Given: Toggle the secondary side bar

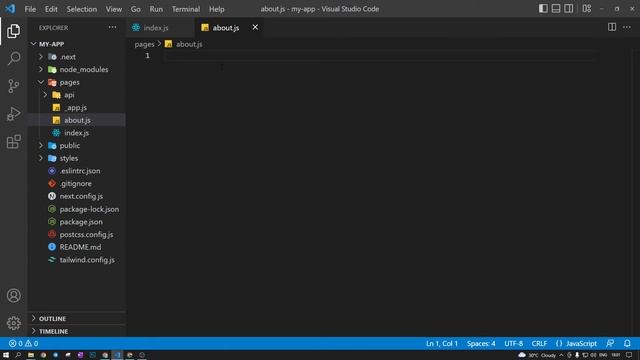Looking at the screenshot, I should coord(568,9).
